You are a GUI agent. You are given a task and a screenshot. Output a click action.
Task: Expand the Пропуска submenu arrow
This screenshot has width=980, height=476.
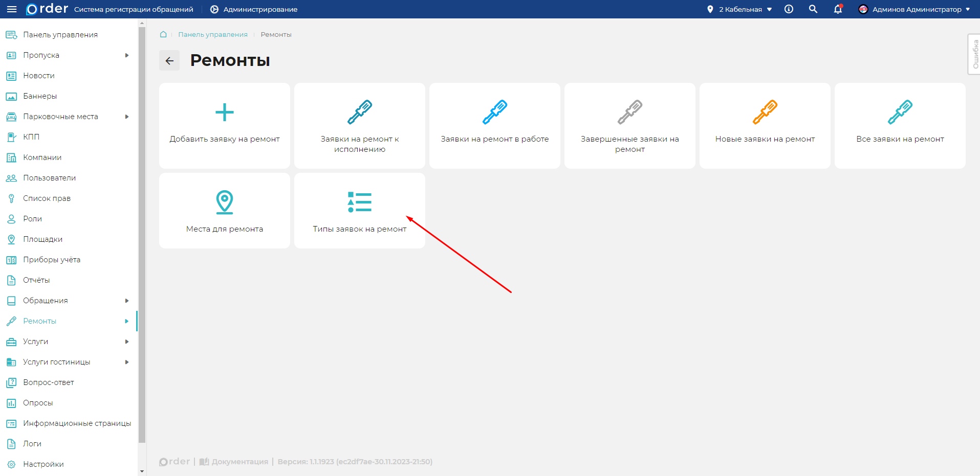(x=127, y=55)
